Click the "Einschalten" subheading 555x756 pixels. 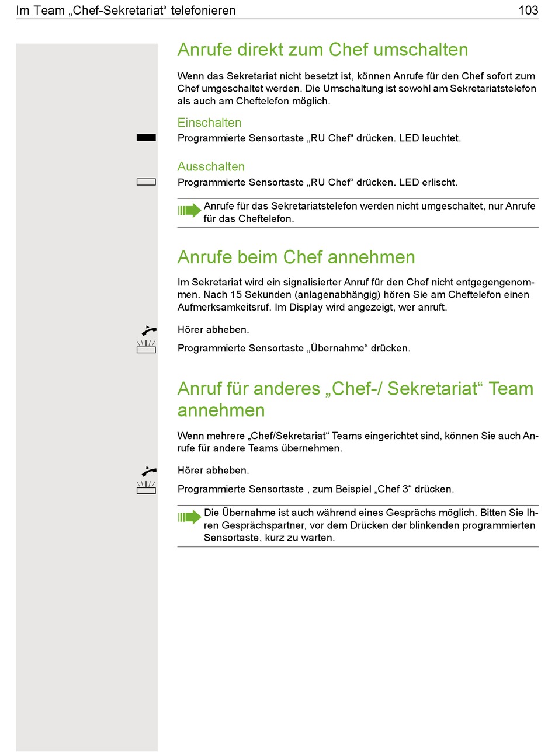(x=209, y=123)
